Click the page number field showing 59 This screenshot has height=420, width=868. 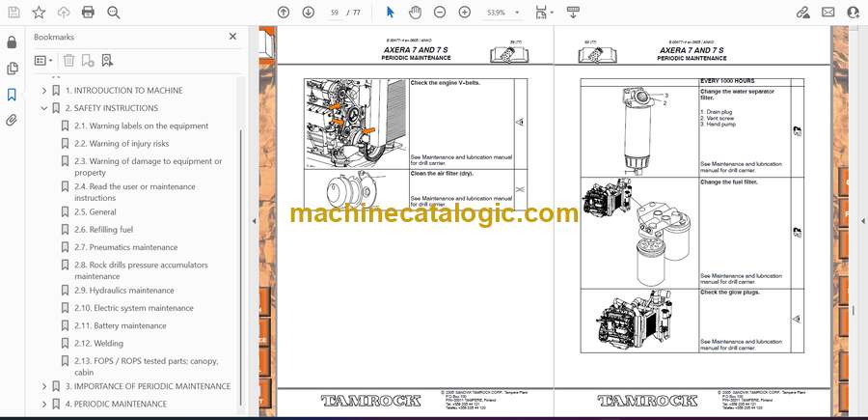(334, 13)
